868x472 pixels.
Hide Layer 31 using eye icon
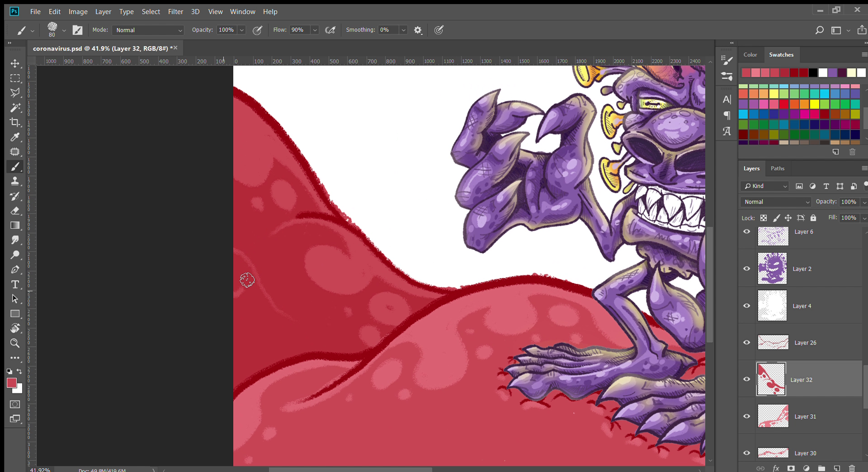pos(746,416)
